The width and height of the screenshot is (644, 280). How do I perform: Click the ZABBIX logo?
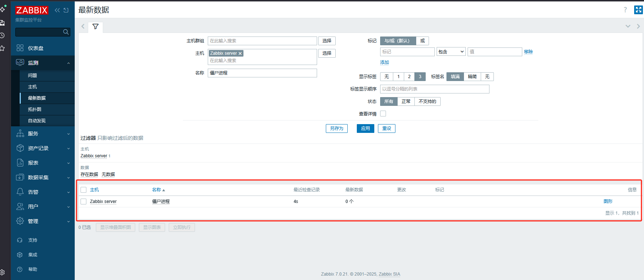(x=32, y=10)
